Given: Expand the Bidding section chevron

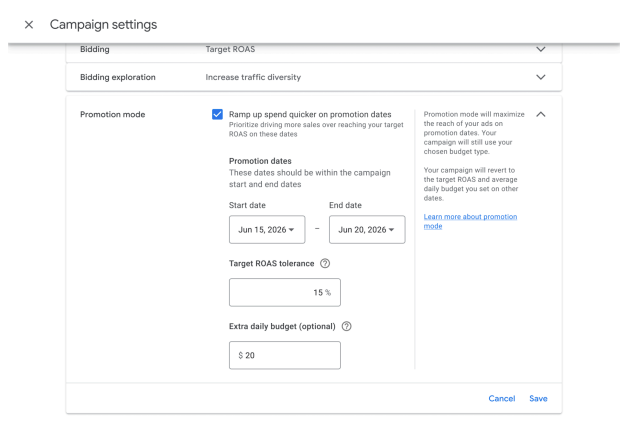Looking at the screenshot, I should coord(540,49).
